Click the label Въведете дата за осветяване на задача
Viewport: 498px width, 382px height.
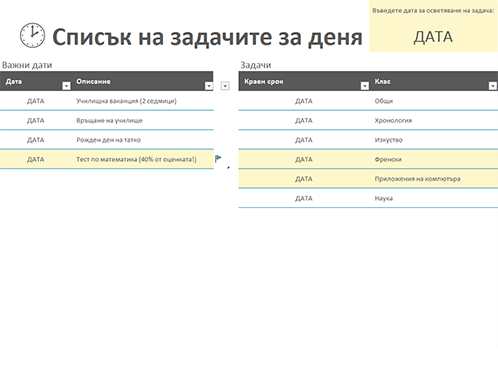tap(433, 11)
